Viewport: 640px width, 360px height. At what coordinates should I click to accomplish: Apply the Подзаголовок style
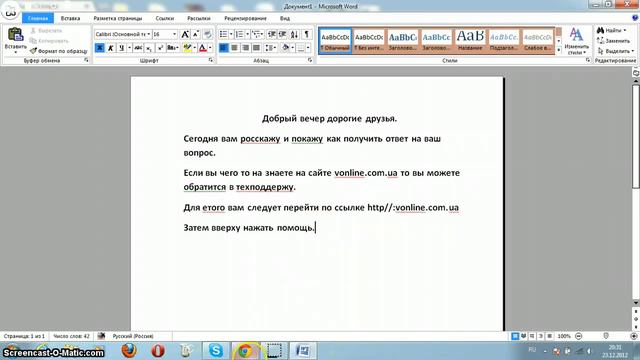pyautogui.click(x=504, y=40)
